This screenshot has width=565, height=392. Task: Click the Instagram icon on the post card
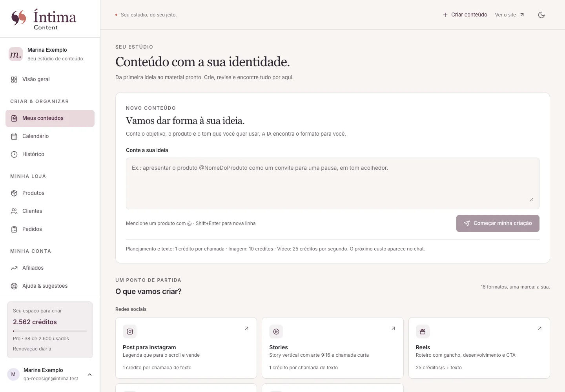point(130,332)
